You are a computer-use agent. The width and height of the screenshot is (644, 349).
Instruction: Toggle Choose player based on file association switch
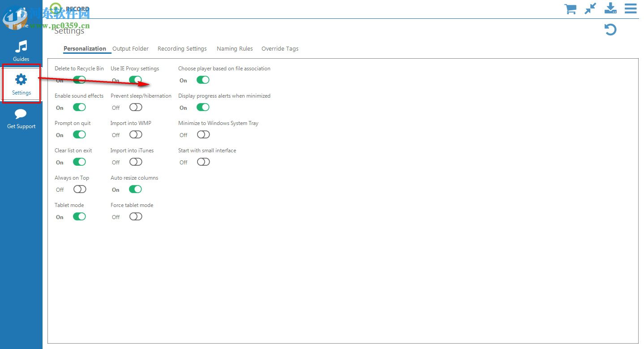click(x=203, y=80)
